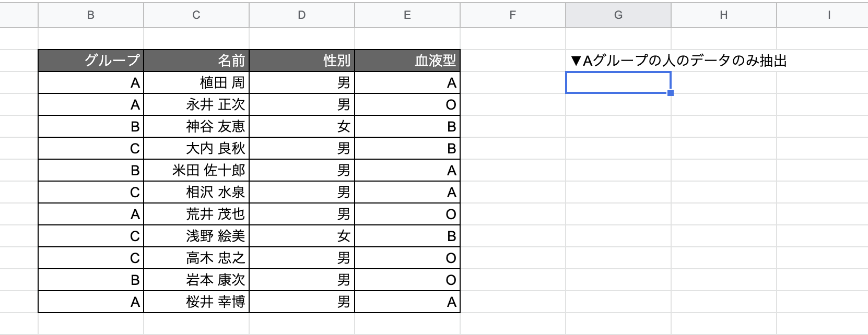The image size is (868, 335).
Task: Select the 血液型 header cell
Action: point(407,61)
